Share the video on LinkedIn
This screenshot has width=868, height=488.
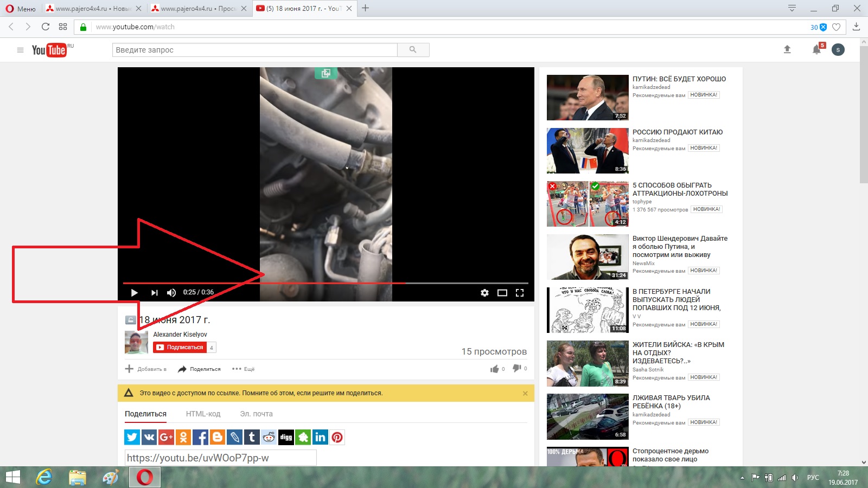point(320,437)
